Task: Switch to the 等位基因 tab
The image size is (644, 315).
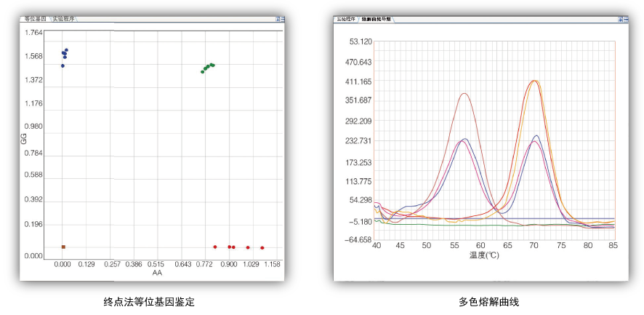Action: coord(33,19)
